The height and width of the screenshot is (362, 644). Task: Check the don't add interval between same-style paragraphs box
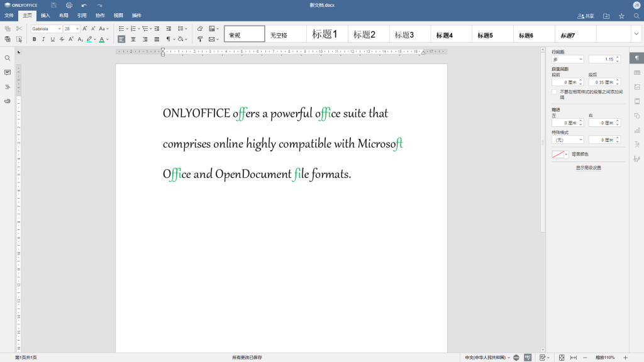[555, 92]
